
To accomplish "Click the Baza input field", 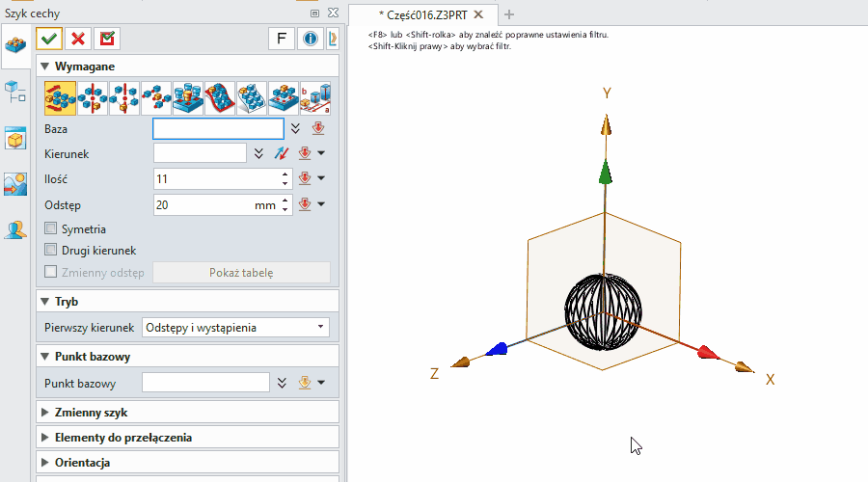I will 218,128.
